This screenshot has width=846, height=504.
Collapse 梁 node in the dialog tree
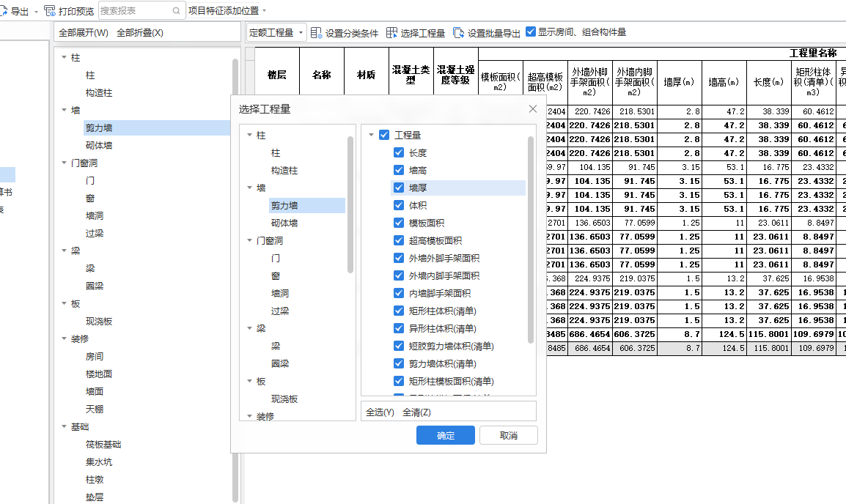click(250, 328)
